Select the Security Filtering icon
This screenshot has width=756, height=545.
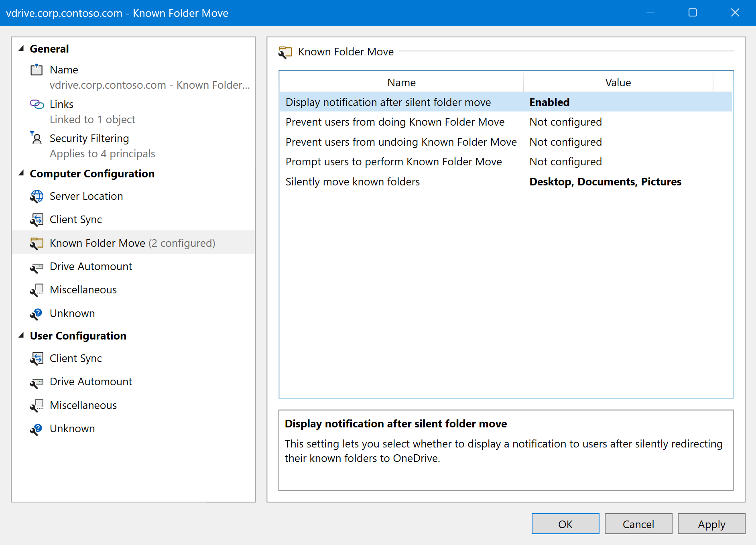click(x=37, y=138)
